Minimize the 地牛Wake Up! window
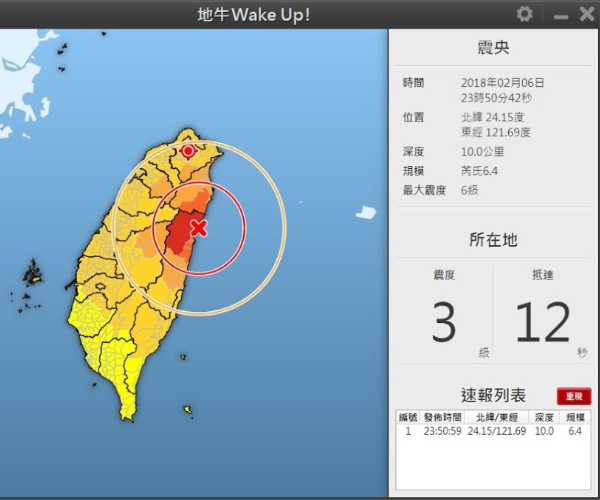Screen dimensions: 600x500 561,15
